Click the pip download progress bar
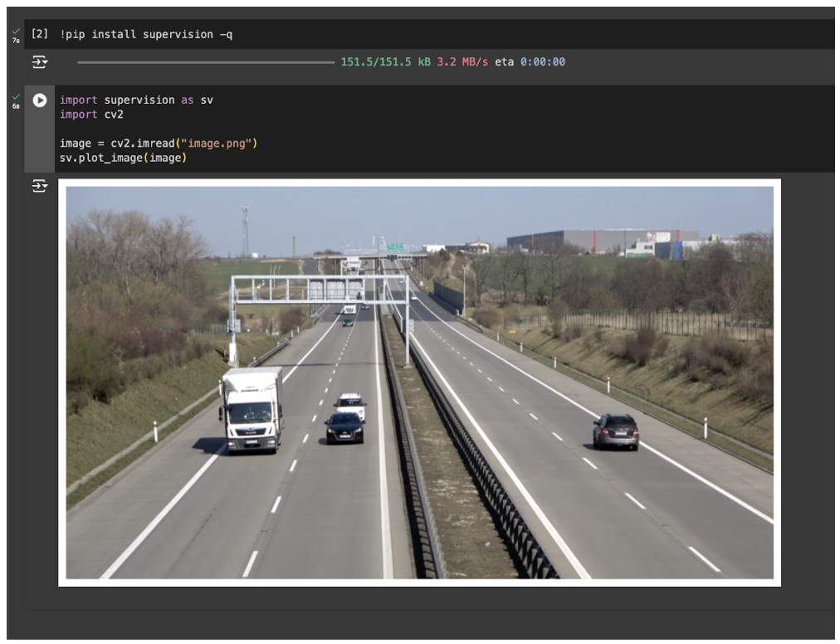 point(206,62)
